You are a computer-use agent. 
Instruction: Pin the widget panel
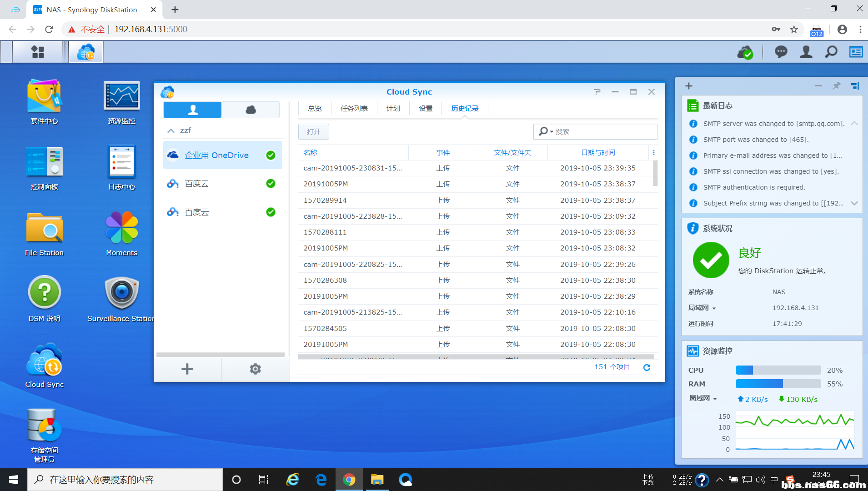click(836, 86)
